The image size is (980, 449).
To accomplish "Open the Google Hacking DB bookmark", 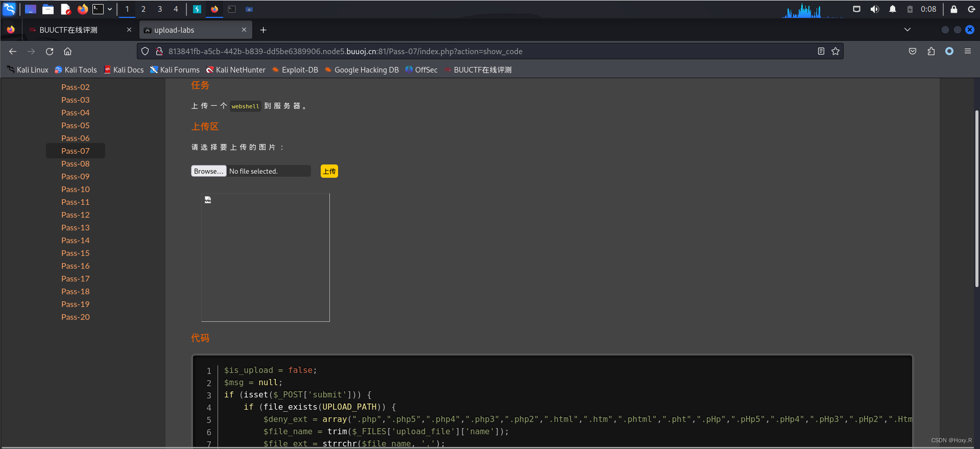I will pyautogui.click(x=362, y=70).
